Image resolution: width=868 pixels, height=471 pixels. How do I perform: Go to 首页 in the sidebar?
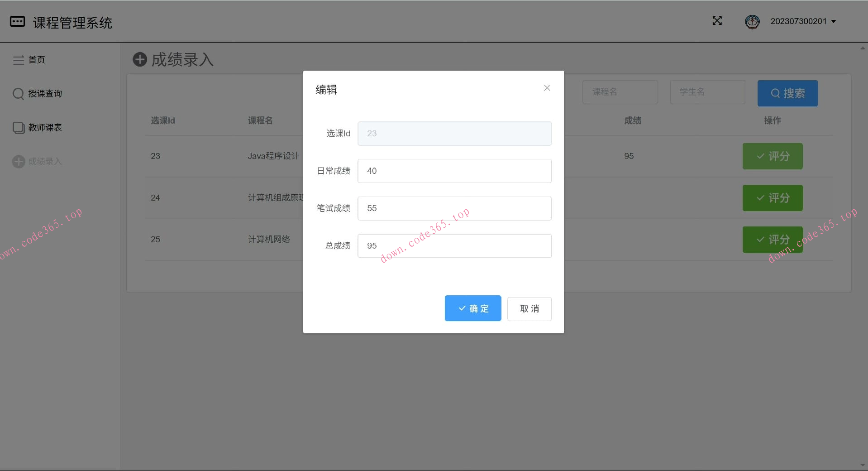(36, 60)
